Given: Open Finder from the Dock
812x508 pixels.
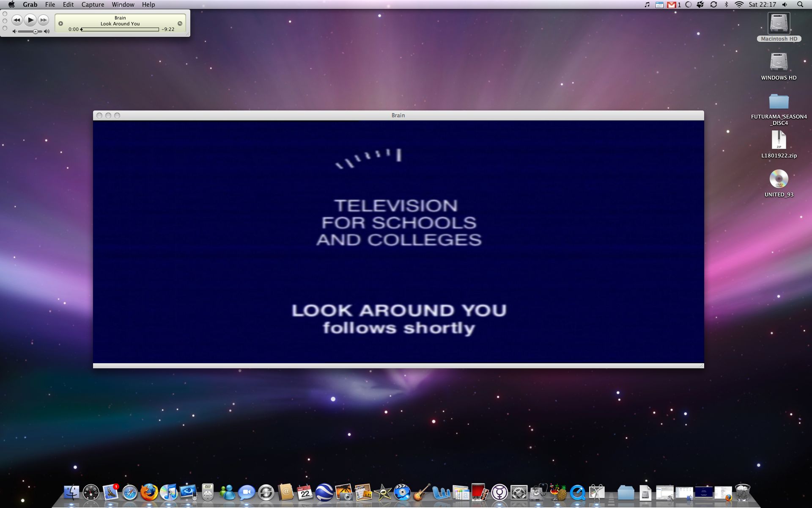Looking at the screenshot, I should click(x=72, y=493).
